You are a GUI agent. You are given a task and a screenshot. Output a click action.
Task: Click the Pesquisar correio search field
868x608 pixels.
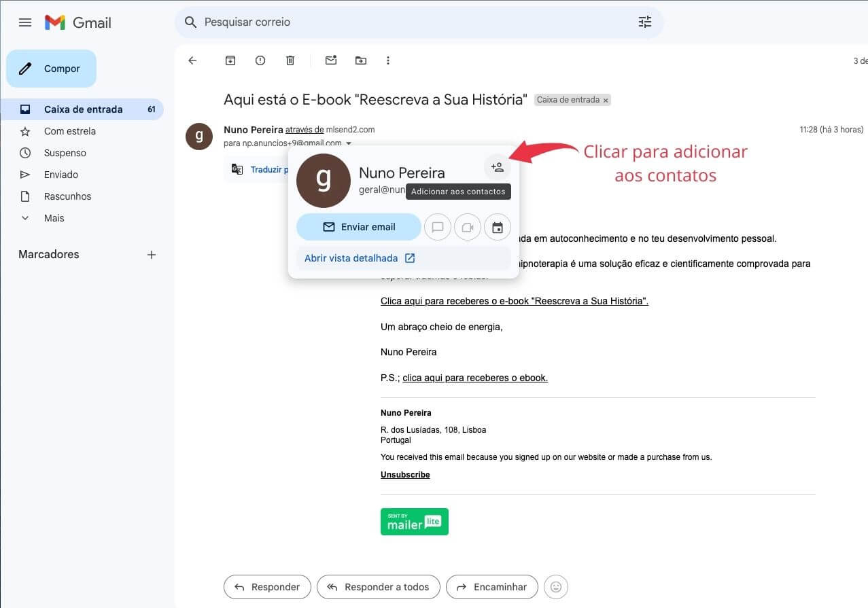[408, 22]
